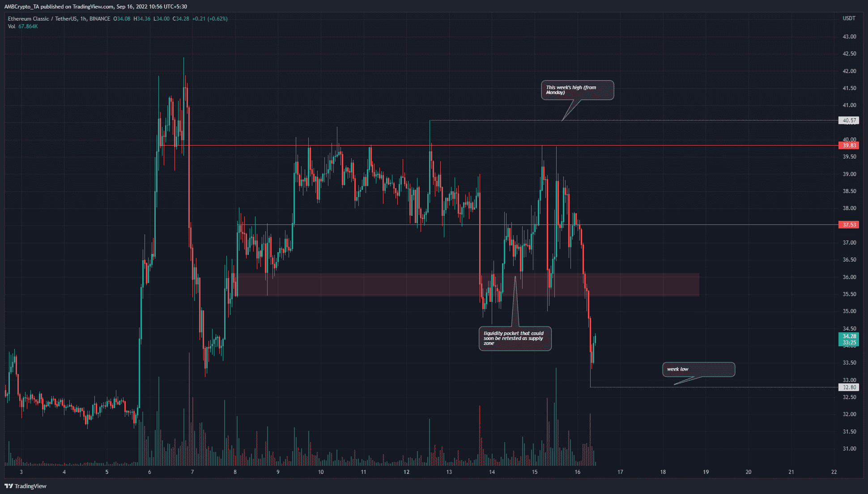Image resolution: width=868 pixels, height=494 pixels.
Task: Click the date label 16 on the time axis
Action: [577, 472]
